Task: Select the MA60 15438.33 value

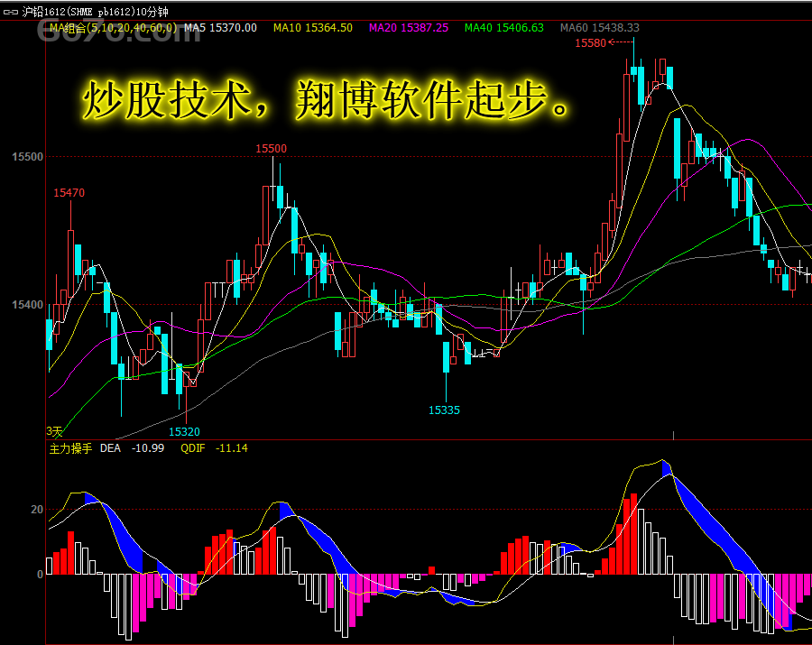Action: click(600, 27)
